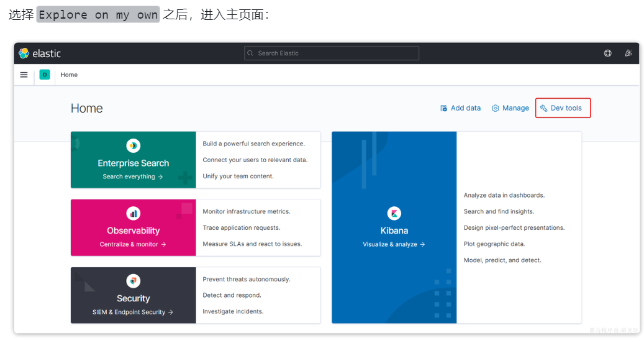Click 'Trace application requests.' text
Viewport: 644px width, 343px height.
coord(242,227)
